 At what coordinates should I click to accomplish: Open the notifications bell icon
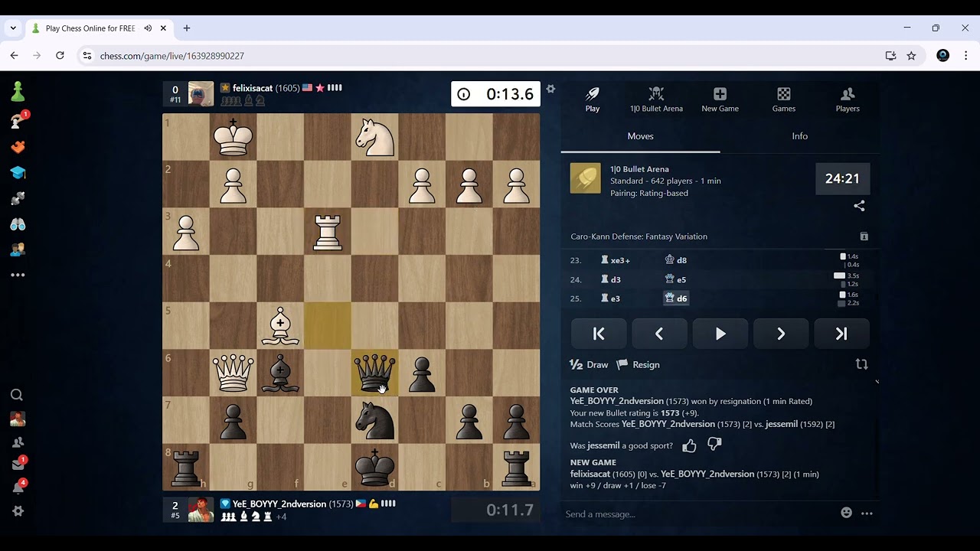18,487
